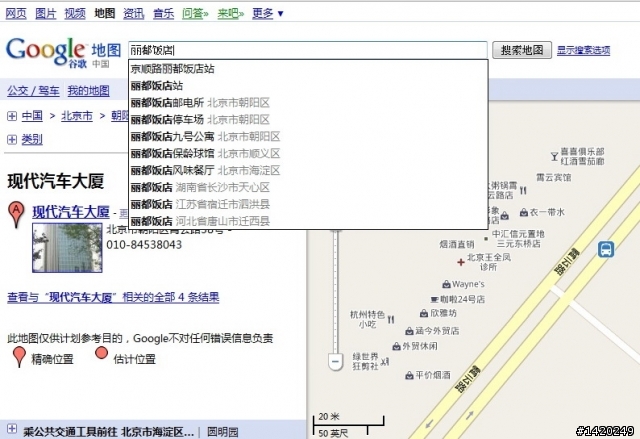Click the 烟酒直销 map label

tap(457, 244)
